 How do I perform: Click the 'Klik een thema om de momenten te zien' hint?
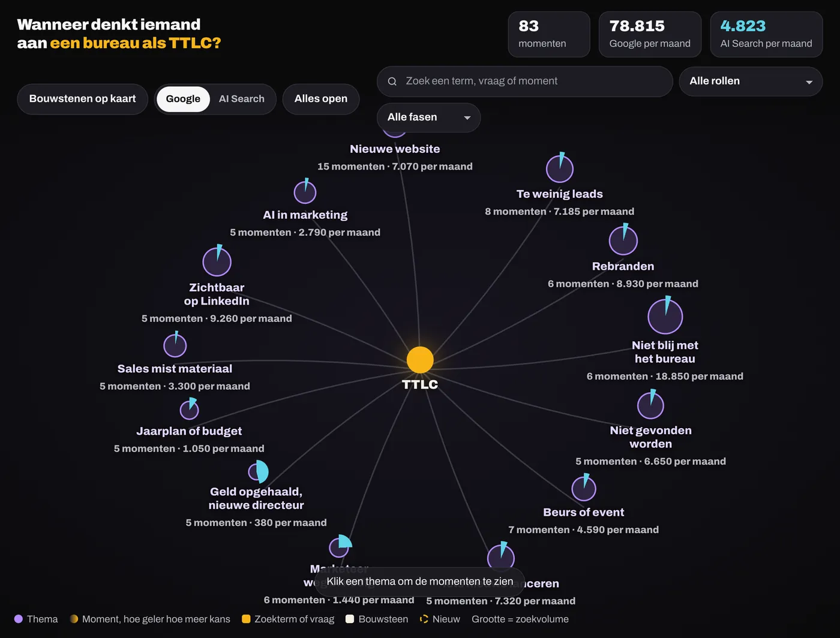[x=420, y=582]
